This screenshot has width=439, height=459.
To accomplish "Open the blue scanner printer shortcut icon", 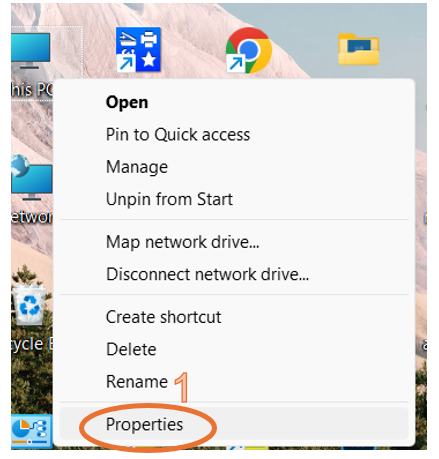I will tap(138, 50).
